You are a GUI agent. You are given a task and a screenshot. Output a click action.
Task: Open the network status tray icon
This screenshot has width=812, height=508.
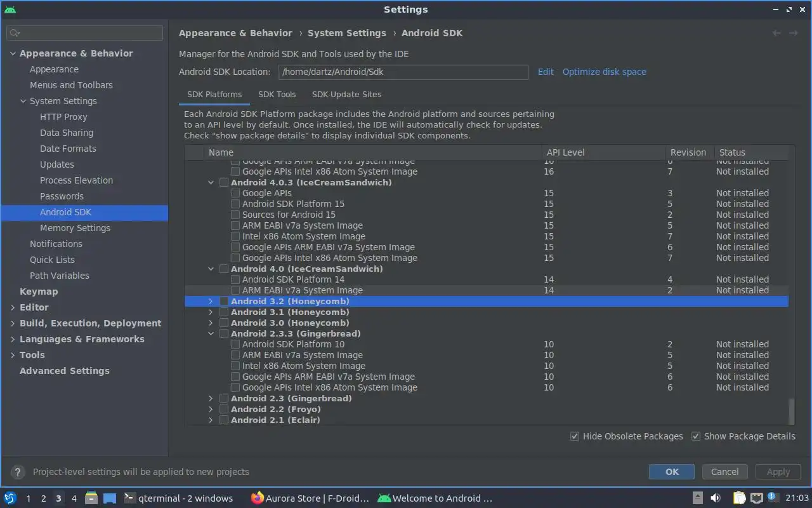tap(756, 498)
